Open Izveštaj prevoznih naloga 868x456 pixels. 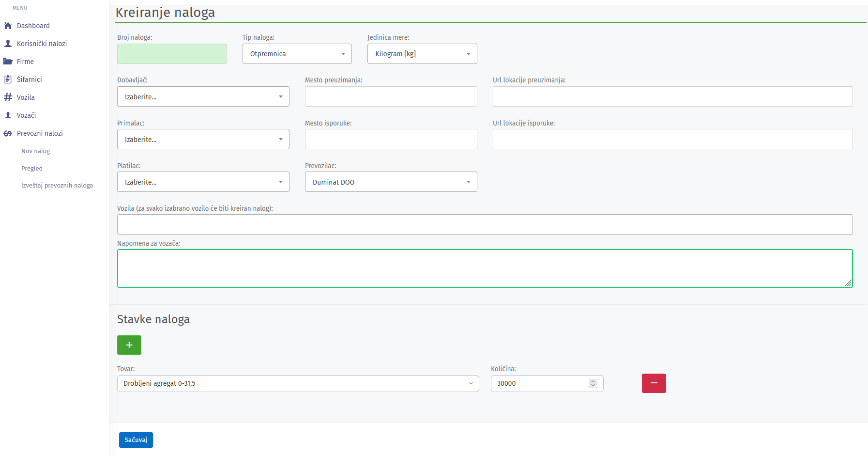pos(57,186)
